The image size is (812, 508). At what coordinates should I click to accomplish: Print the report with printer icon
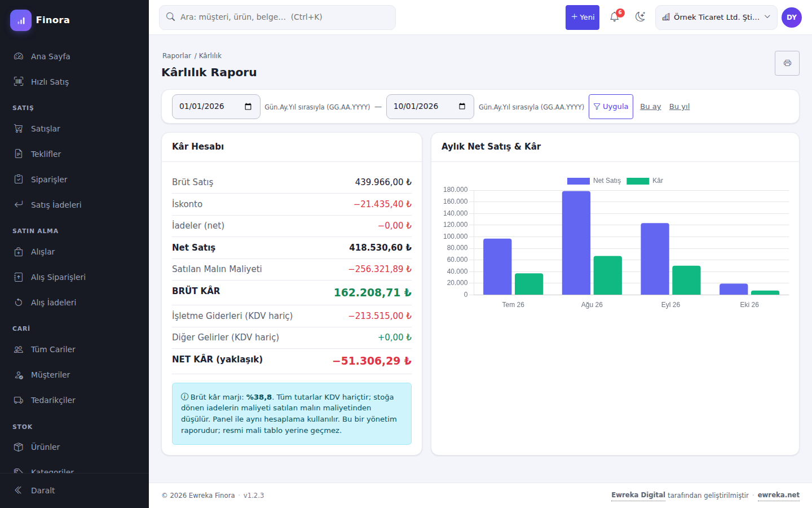(787, 63)
